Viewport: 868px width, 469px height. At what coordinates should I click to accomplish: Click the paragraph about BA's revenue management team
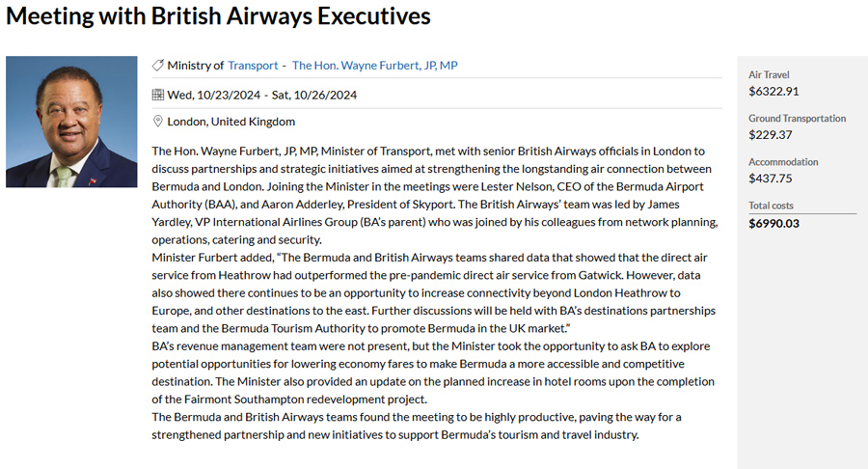(x=434, y=372)
